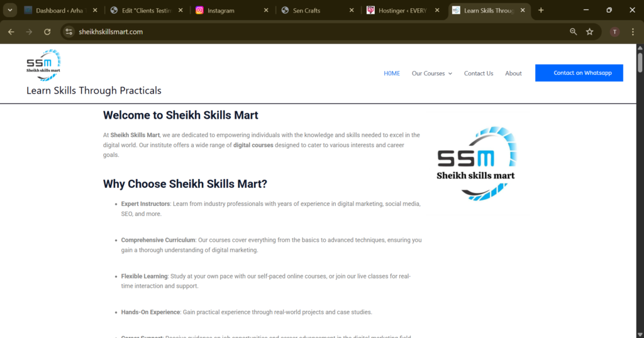
Task: Bookmark this page with the star
Action: click(x=590, y=31)
